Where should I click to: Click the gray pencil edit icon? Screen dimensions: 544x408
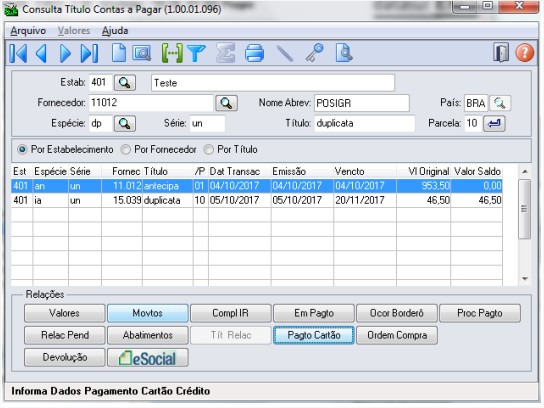tap(285, 53)
